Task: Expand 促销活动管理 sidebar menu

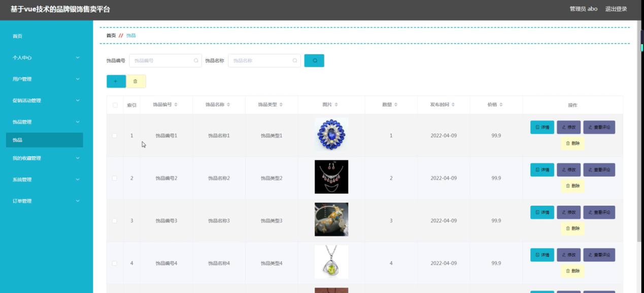Action: pos(46,101)
